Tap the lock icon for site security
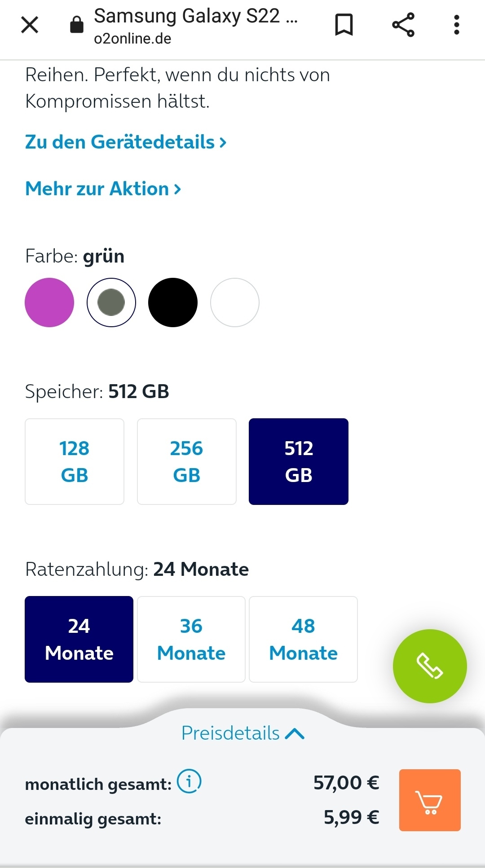Screen dimensions: 485x868 (x=77, y=25)
